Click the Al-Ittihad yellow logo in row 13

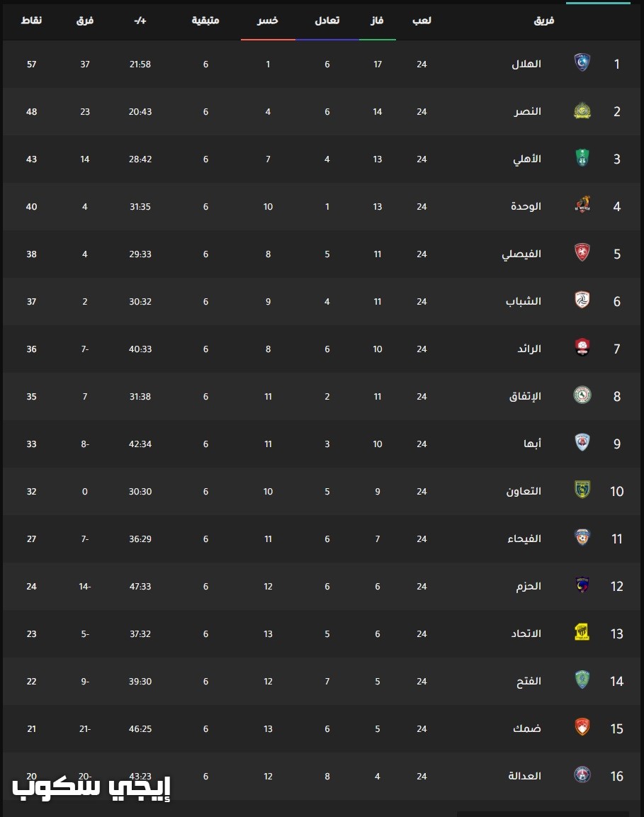pos(582,633)
